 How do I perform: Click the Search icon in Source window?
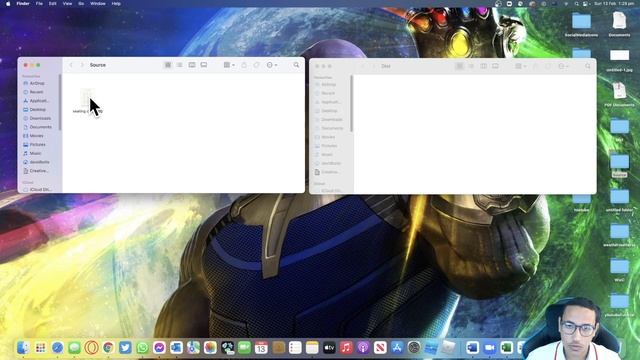pyautogui.click(x=296, y=65)
